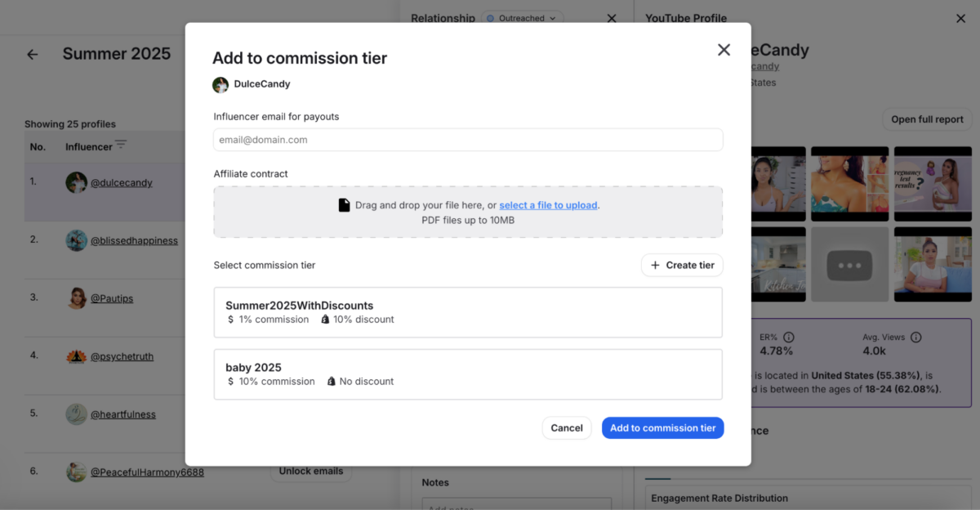Select the Summer2025WithDiscounts commission tier
Screen dimensions: 980x510
467,311
